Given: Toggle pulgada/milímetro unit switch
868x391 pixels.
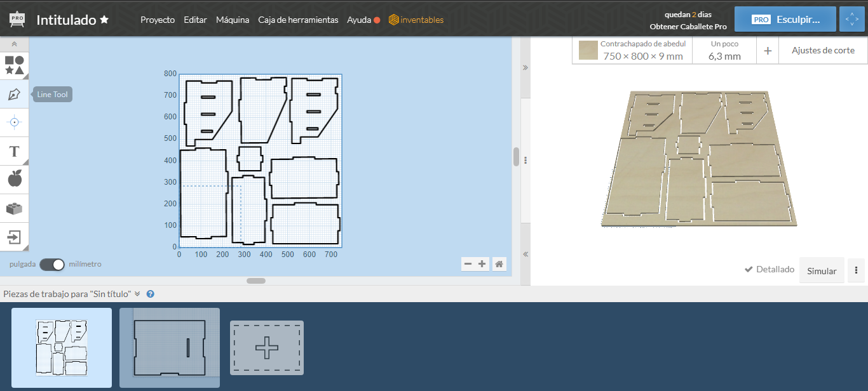Looking at the screenshot, I should pos(52,264).
